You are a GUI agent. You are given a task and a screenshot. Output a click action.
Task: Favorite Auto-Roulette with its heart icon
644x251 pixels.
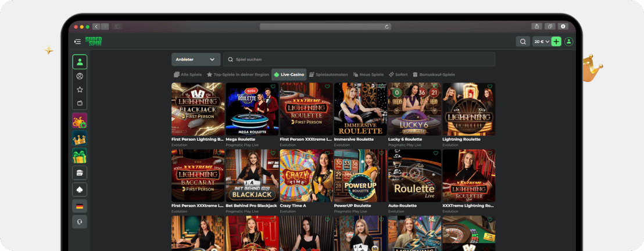(436, 153)
